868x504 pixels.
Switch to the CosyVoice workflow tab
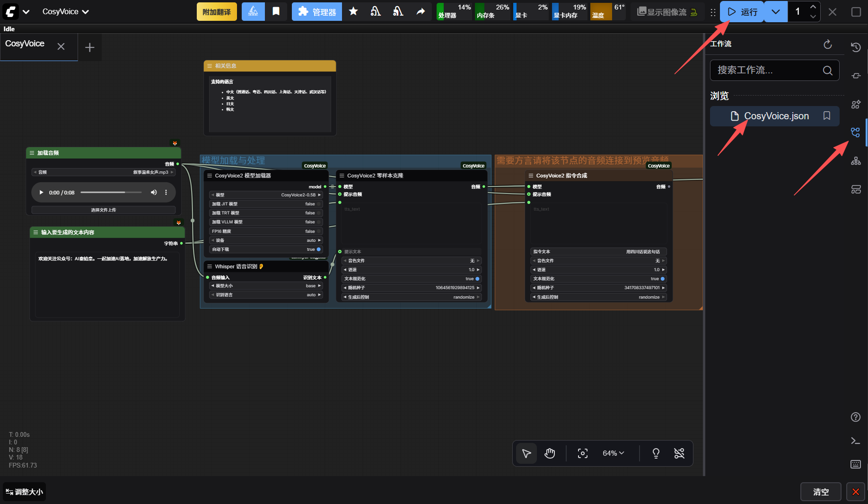(25, 44)
